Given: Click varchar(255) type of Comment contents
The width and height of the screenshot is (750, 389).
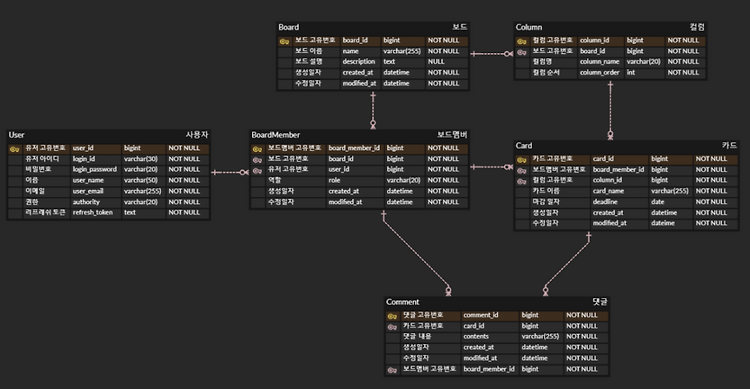Looking at the screenshot, I should pyautogui.click(x=540, y=336).
